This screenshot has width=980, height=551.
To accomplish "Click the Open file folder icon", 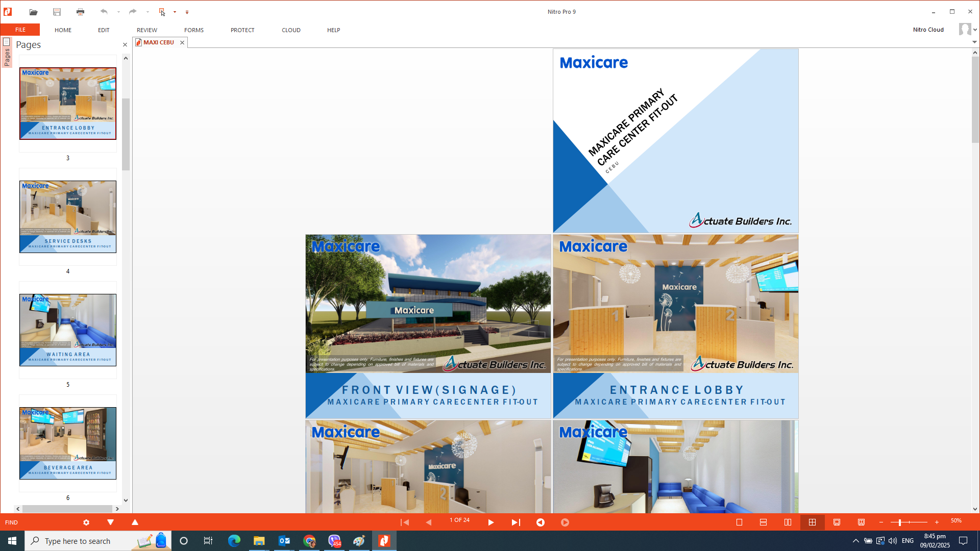I will click(33, 12).
